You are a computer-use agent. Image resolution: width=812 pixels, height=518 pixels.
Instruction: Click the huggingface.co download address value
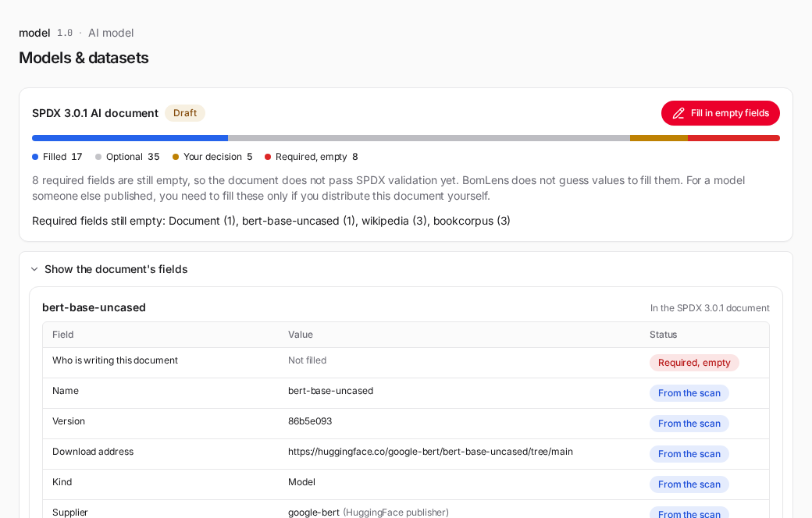coord(430,452)
